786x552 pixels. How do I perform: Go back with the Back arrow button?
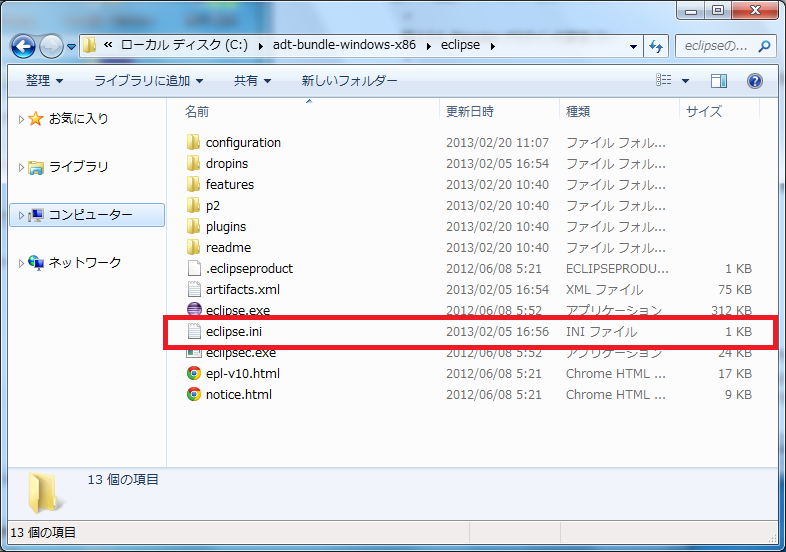coord(23,47)
